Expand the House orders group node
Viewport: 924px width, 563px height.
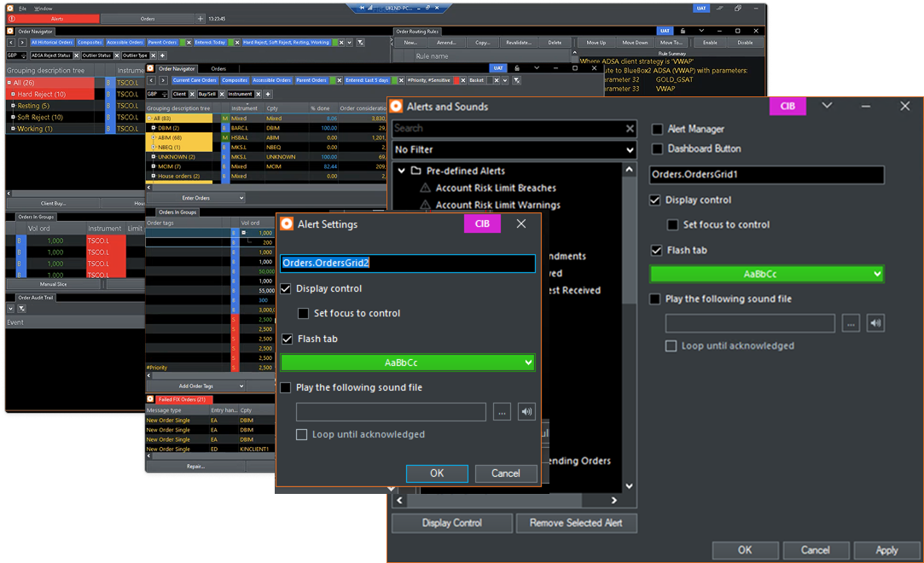coord(154,176)
